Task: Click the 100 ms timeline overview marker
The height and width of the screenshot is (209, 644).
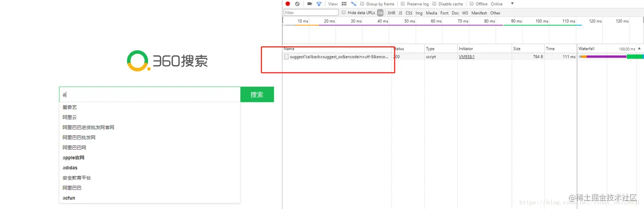Action: coord(542,21)
